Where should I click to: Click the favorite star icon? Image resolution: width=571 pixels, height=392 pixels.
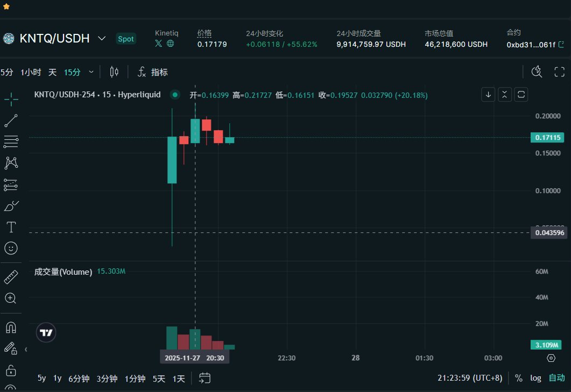coord(6,6)
